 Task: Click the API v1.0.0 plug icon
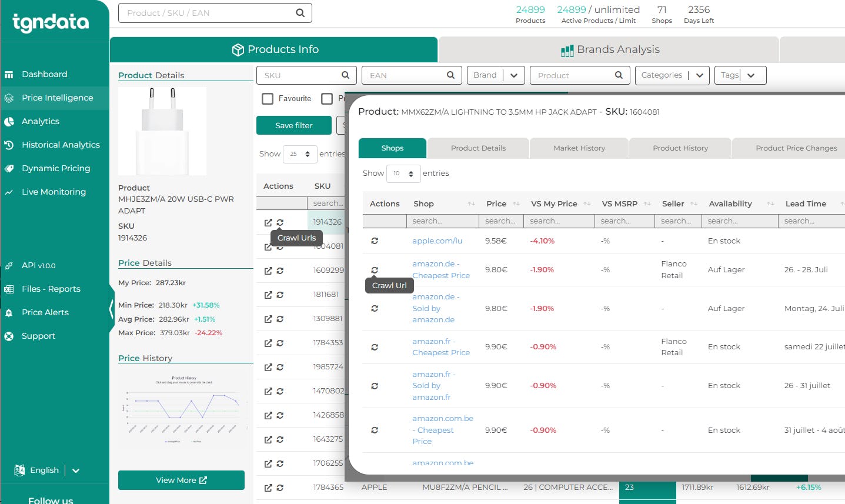[x=9, y=266]
